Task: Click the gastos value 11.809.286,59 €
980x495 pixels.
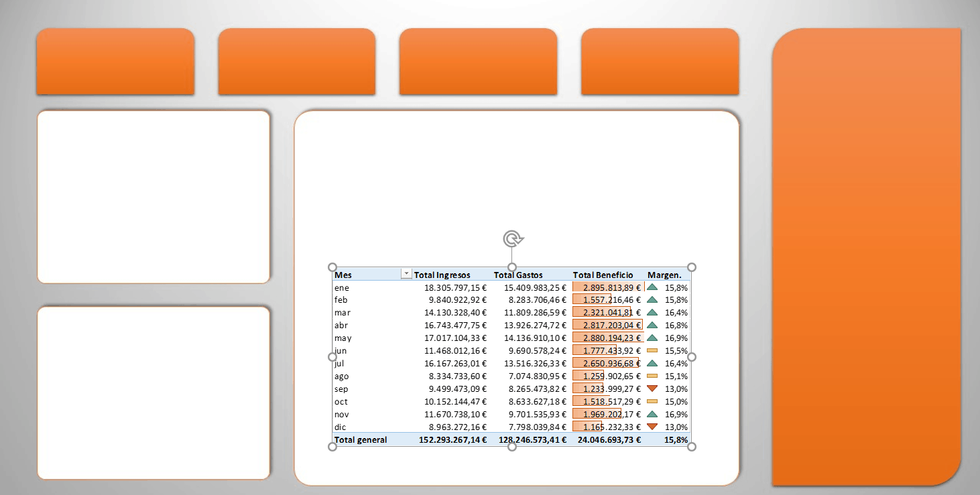Action: pyautogui.click(x=535, y=312)
